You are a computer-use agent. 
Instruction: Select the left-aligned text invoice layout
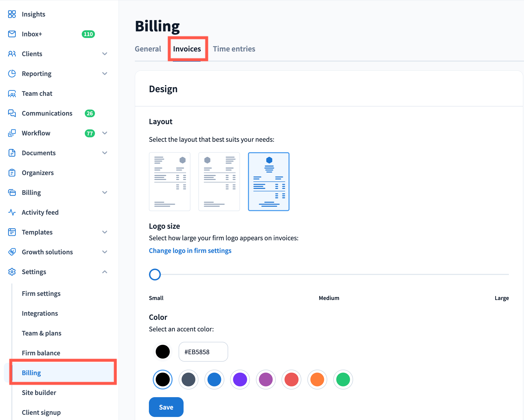click(170, 182)
